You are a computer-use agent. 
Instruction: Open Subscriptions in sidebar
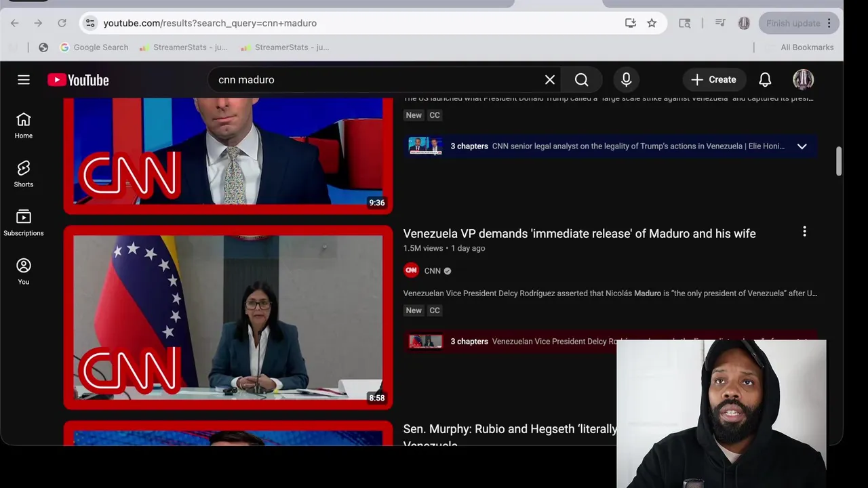pyautogui.click(x=24, y=223)
